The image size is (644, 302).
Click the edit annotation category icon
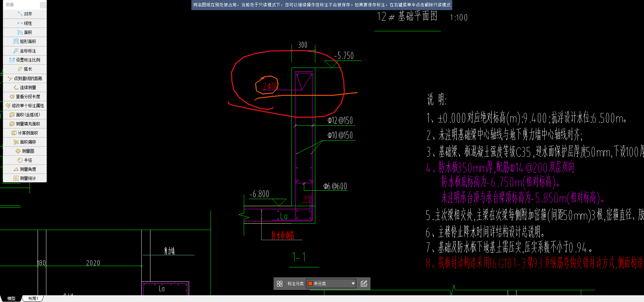point(364,284)
